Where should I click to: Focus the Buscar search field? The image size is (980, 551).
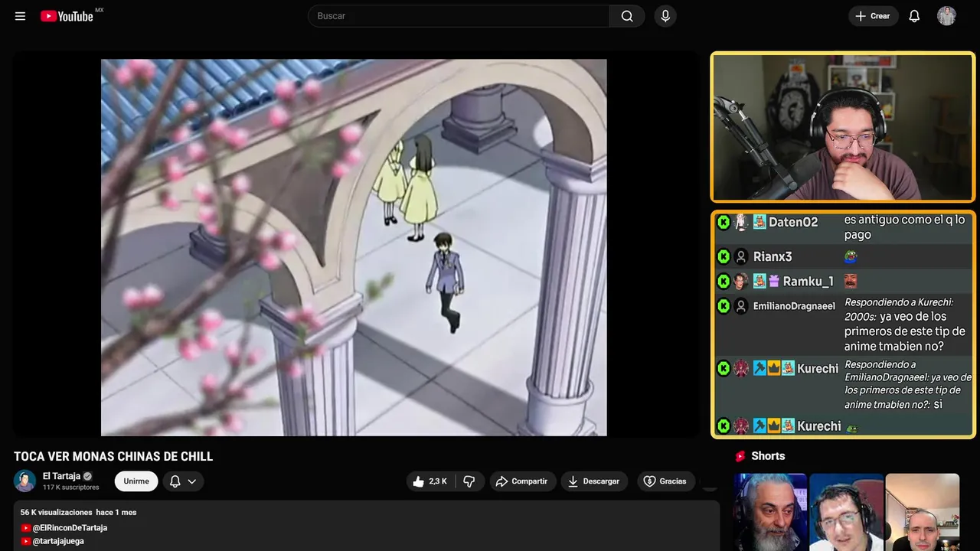coord(459,16)
